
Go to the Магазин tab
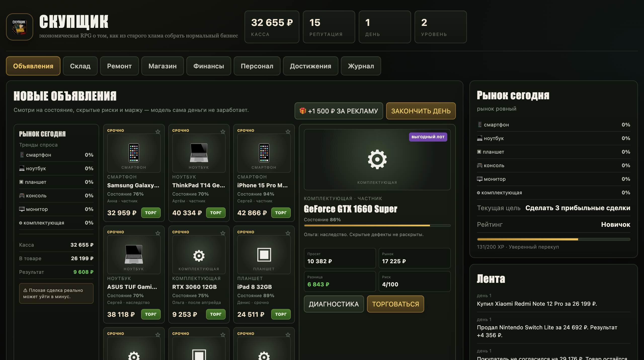163,66
